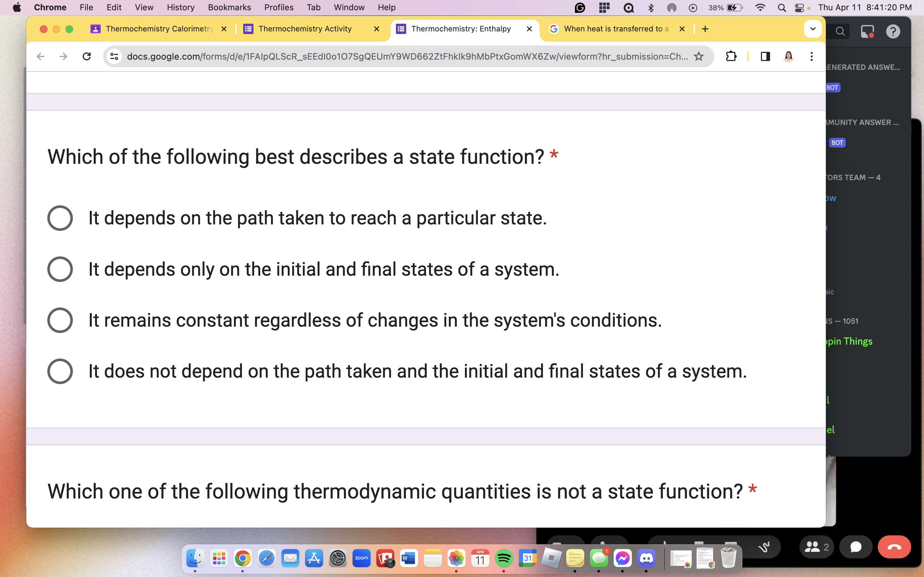Open Spotlight search in the menu bar
The image size is (924, 577).
tap(781, 7)
